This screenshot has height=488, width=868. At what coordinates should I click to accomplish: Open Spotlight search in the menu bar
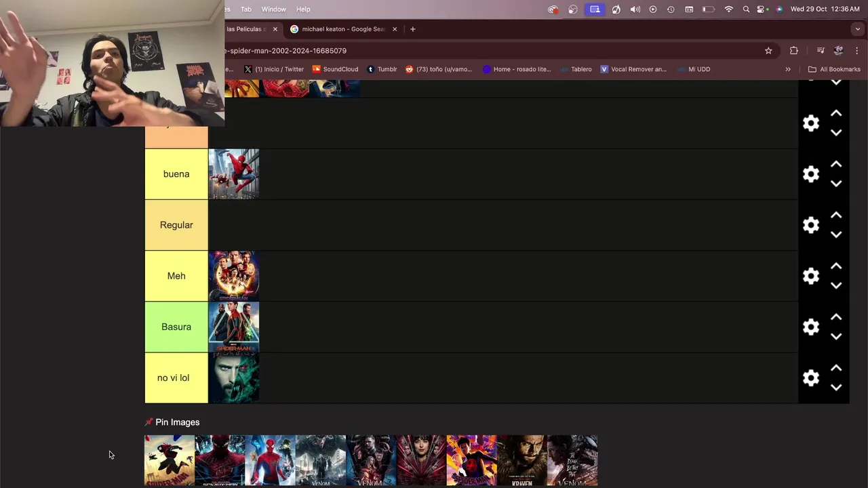click(x=746, y=9)
